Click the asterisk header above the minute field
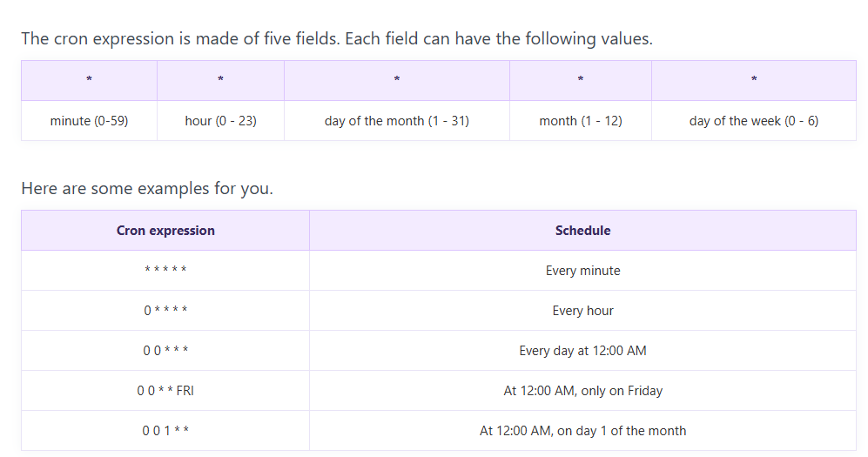 coord(89,80)
